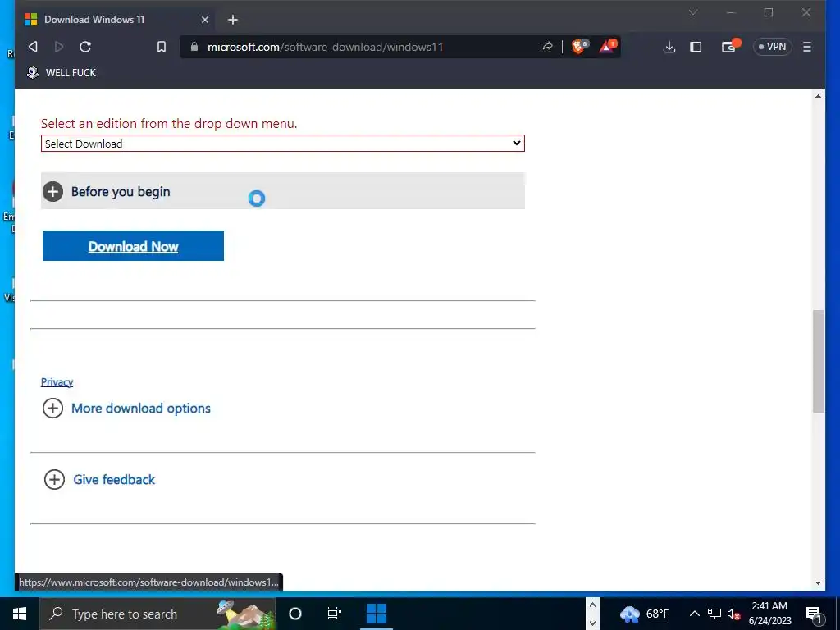Screen dimensions: 840x630
Task: Open the browser downloads icon
Action: pyautogui.click(x=669, y=47)
